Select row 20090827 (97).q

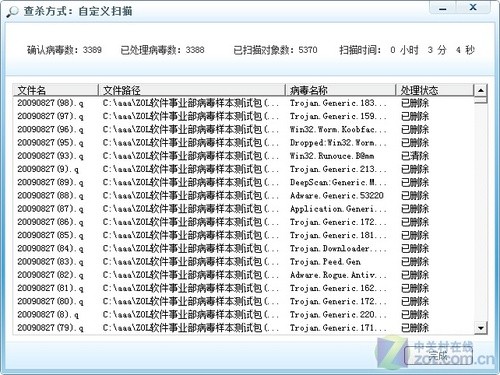(243, 116)
